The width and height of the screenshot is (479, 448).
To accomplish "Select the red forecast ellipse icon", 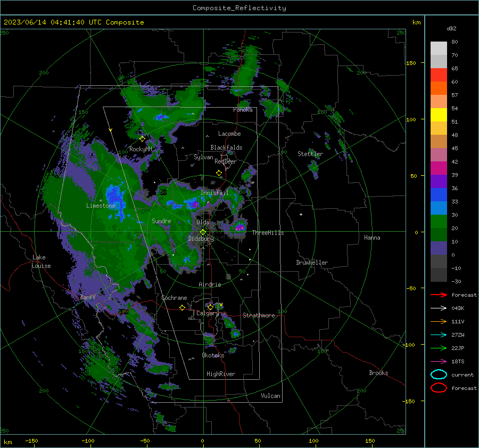I will pyautogui.click(x=439, y=388).
